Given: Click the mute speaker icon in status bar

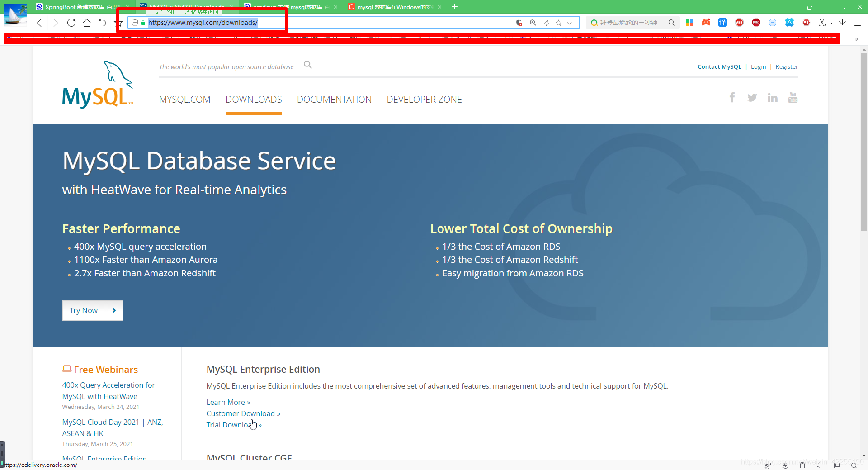Looking at the screenshot, I should [820, 465].
